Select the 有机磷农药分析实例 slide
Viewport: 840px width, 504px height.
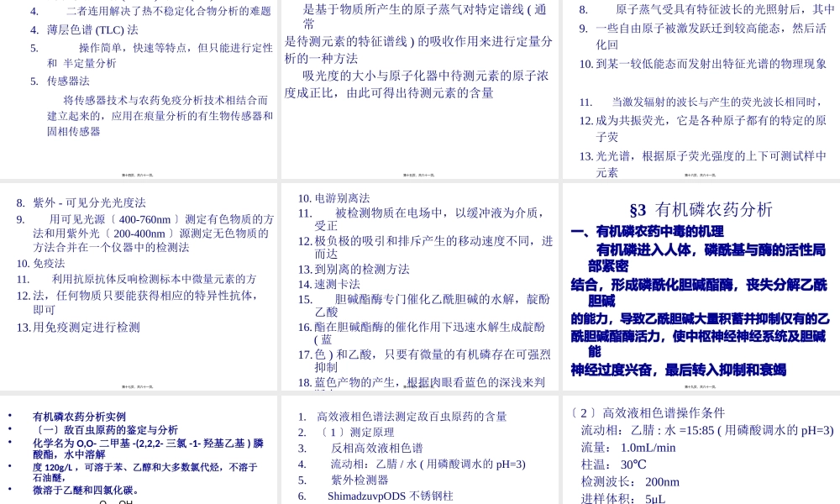coord(139,454)
